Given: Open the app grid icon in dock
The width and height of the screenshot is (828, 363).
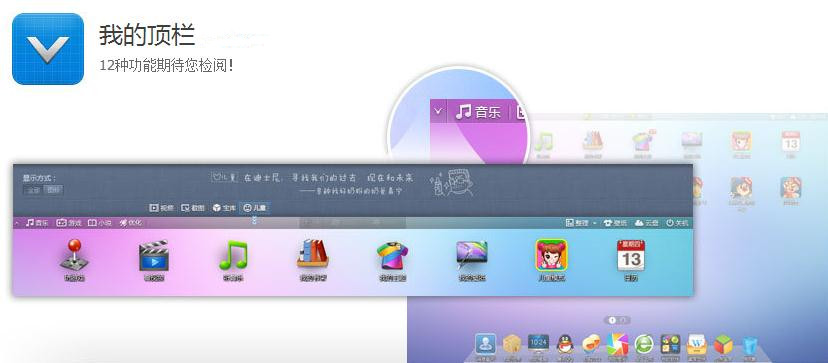Looking at the screenshot, I should pos(670,344).
